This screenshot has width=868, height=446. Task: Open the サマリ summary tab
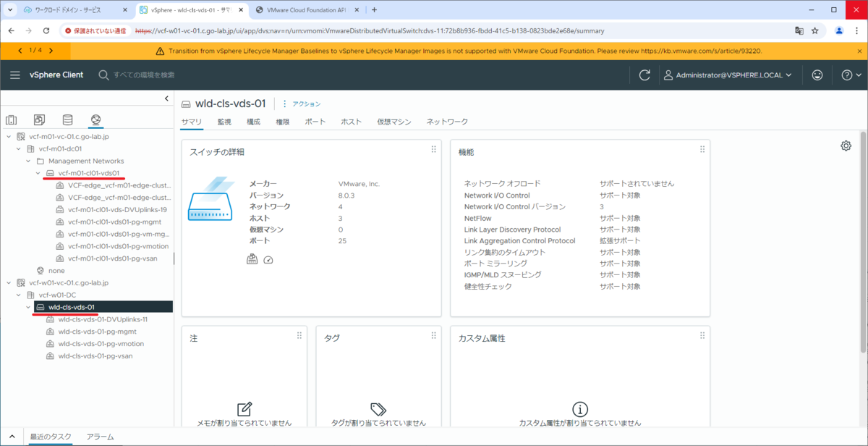192,122
